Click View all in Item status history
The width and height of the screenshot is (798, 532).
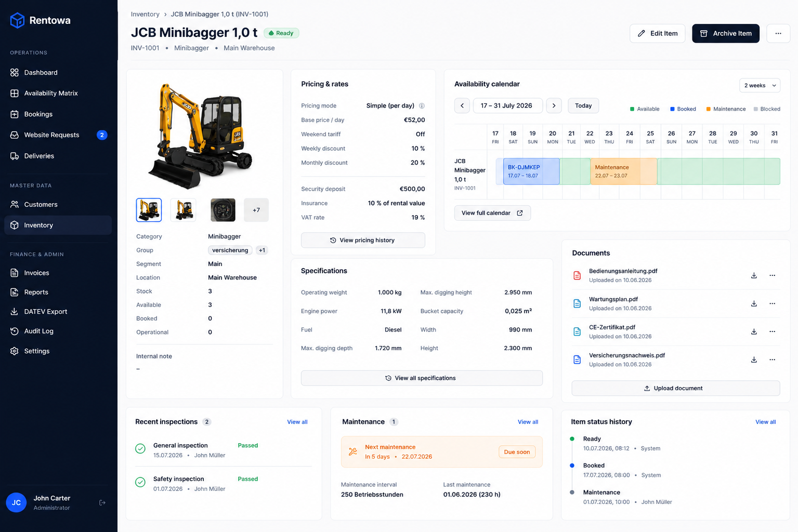[765, 422]
